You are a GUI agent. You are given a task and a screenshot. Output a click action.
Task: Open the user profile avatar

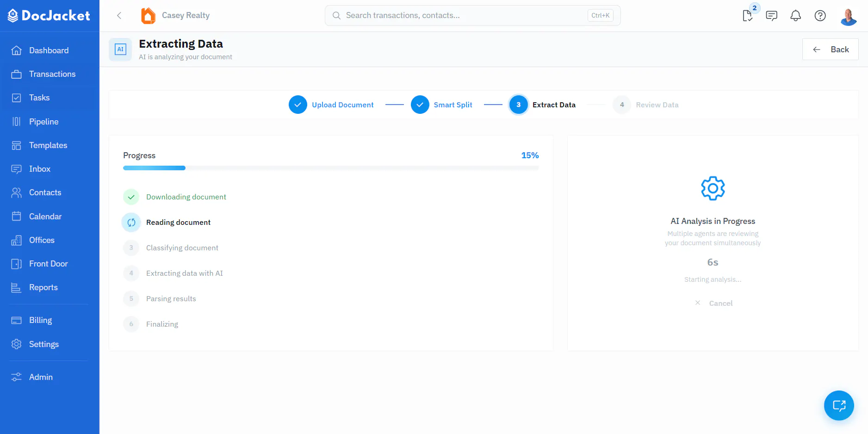(x=849, y=17)
